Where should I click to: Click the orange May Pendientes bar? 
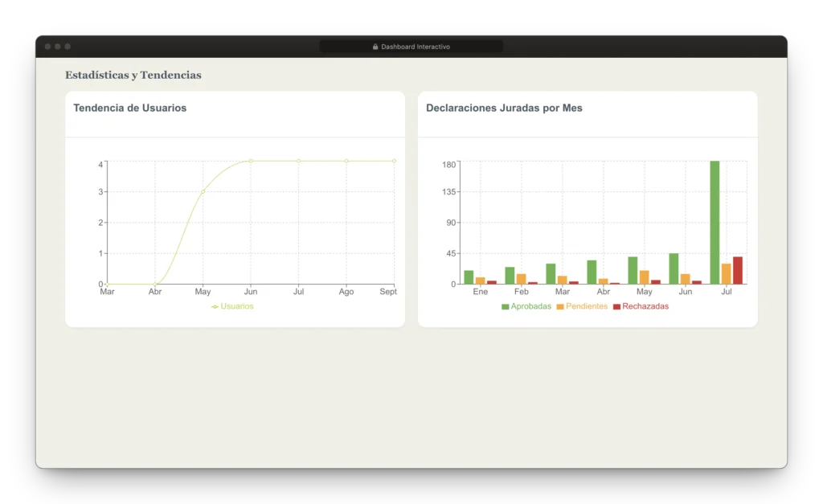[x=644, y=277]
